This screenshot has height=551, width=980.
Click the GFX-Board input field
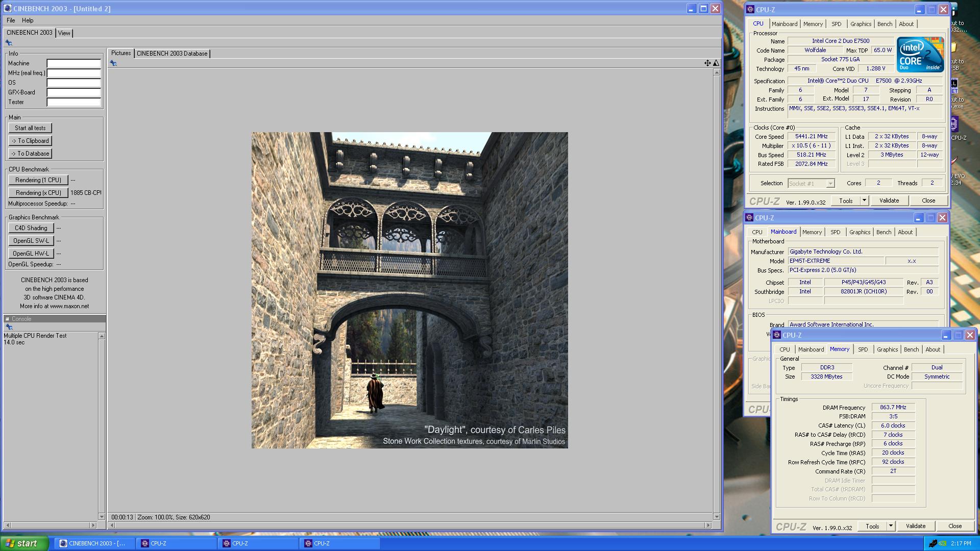pyautogui.click(x=74, y=92)
